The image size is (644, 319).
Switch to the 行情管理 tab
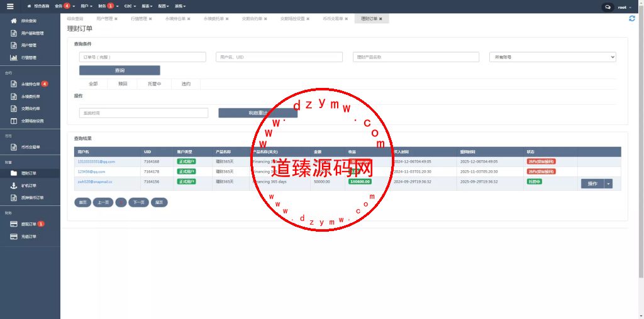tap(139, 19)
